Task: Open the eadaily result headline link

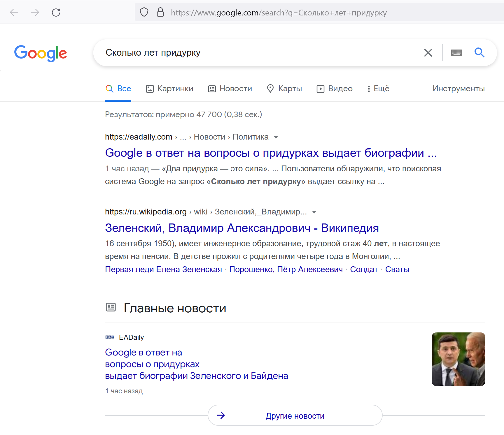Action: [271, 153]
